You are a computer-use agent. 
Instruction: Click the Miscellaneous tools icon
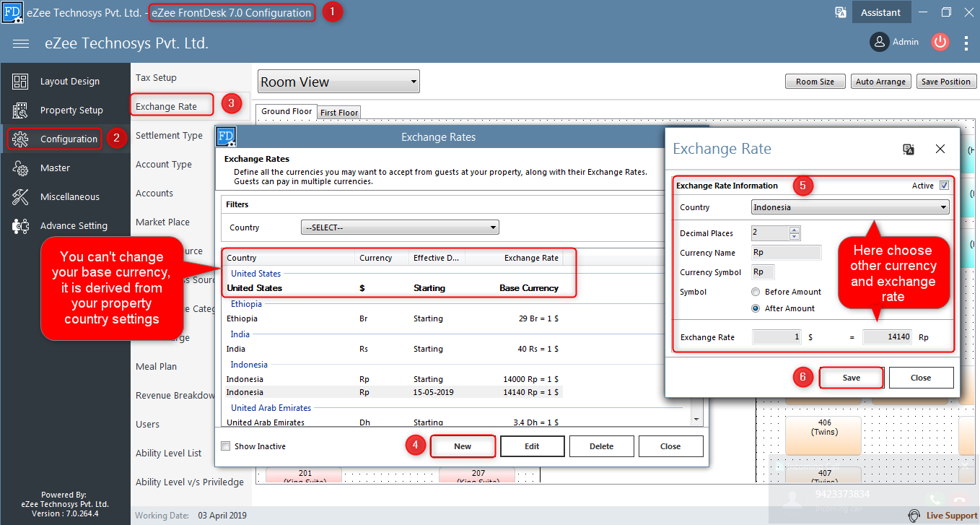20,197
